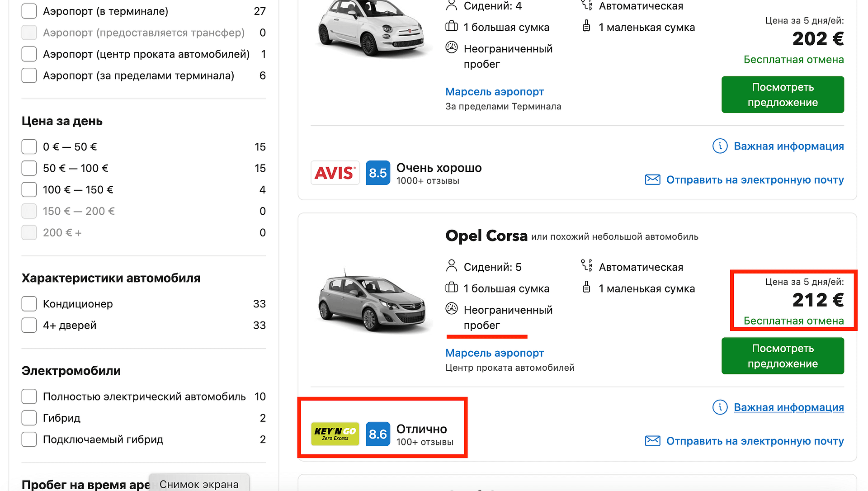Screen dimensions: 868x491
Task: Click the envelope email icon for the Avis offer
Action: pos(652,179)
